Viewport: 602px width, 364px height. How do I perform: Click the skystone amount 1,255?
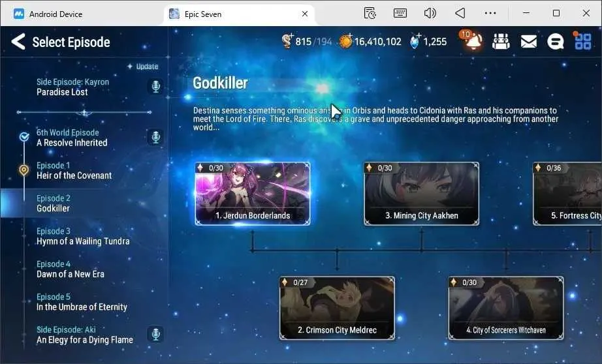click(435, 42)
